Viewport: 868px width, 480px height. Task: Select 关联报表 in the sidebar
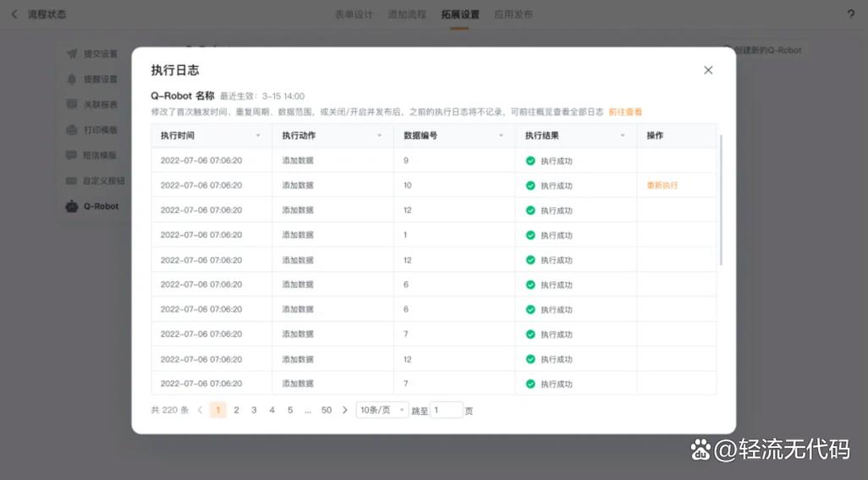pyautogui.click(x=100, y=104)
